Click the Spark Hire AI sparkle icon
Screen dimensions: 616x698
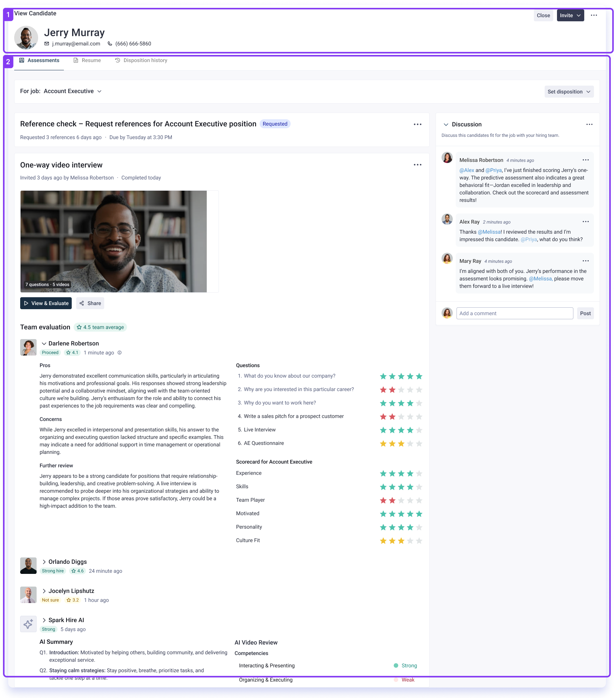(28, 624)
